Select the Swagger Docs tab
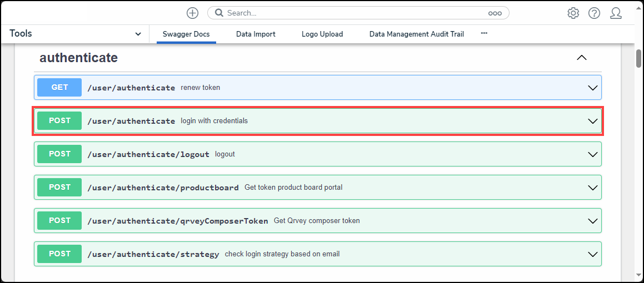644x283 pixels. click(x=186, y=34)
